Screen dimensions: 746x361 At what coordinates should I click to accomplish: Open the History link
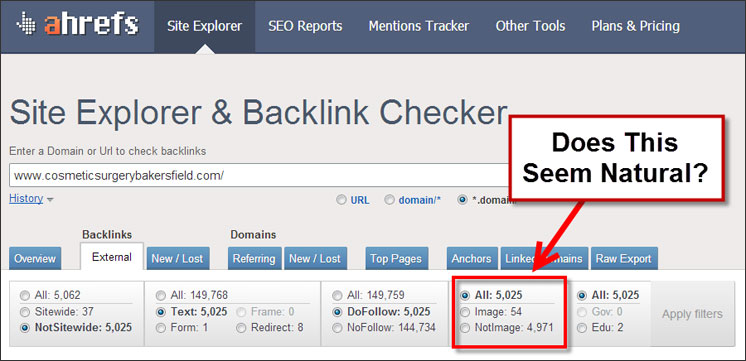pos(26,199)
